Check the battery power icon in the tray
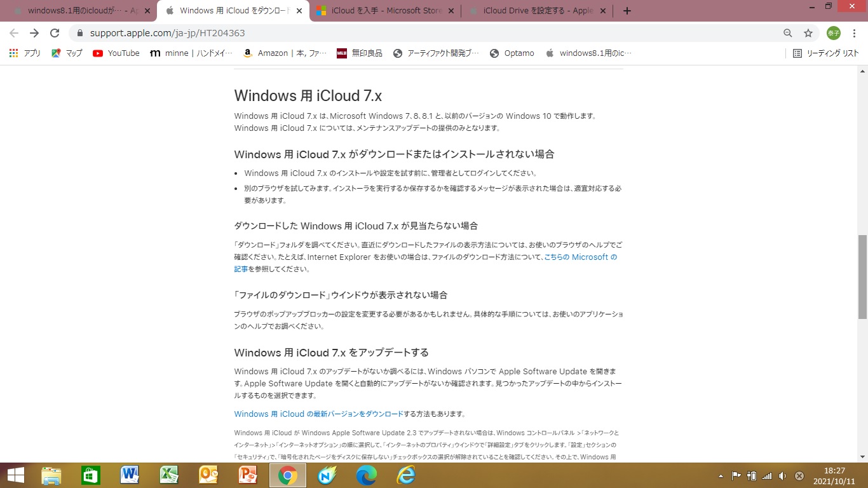 pyautogui.click(x=752, y=475)
